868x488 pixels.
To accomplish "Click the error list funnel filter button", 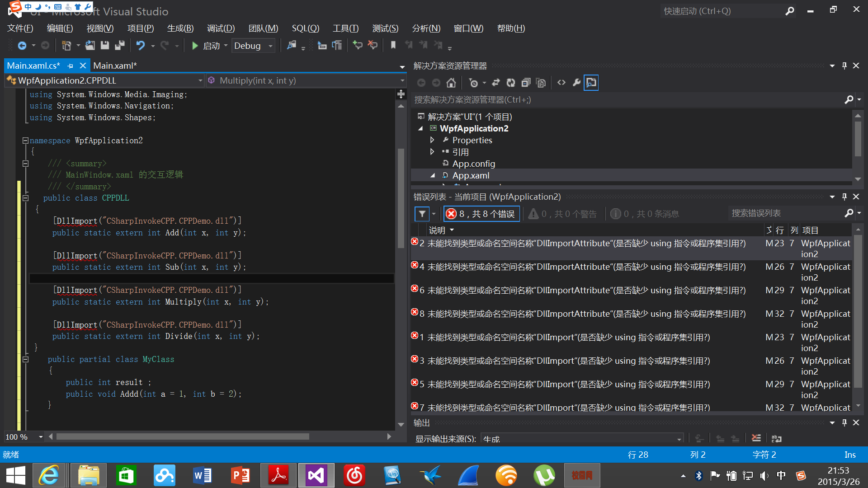I will tap(422, 214).
